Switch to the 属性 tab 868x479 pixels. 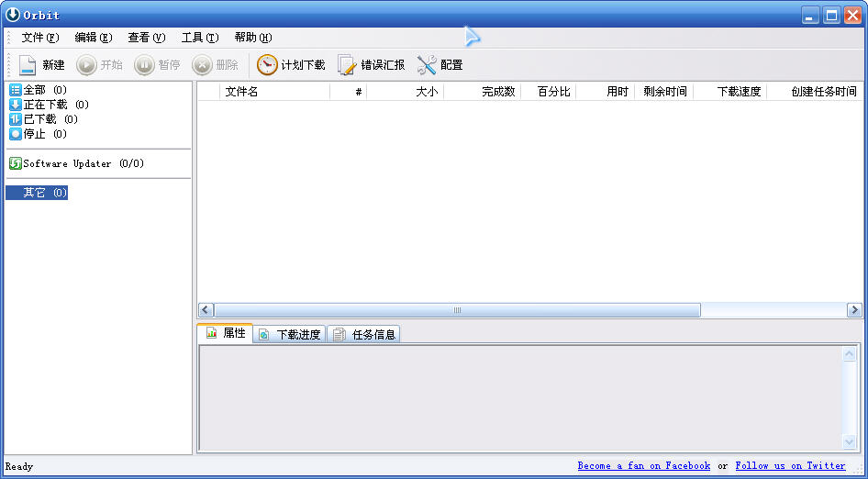point(225,333)
